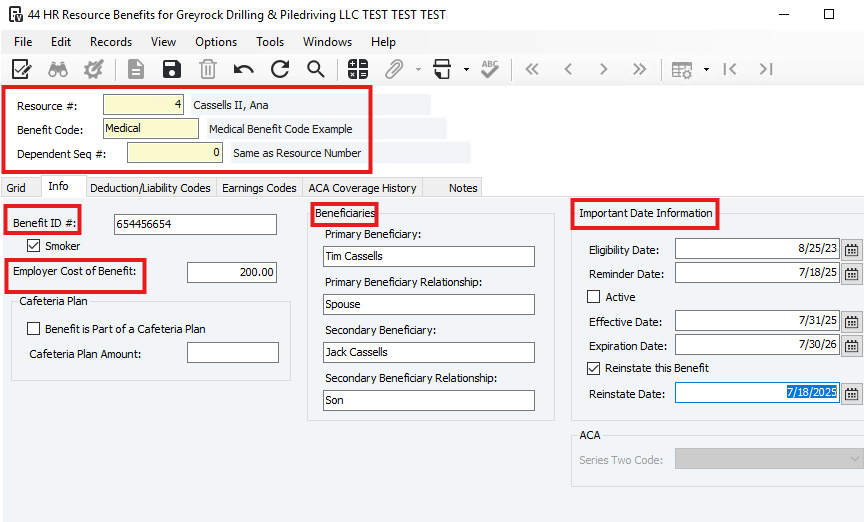
Task: Click the Reinstate Date field 7/18/2025
Action: point(757,392)
